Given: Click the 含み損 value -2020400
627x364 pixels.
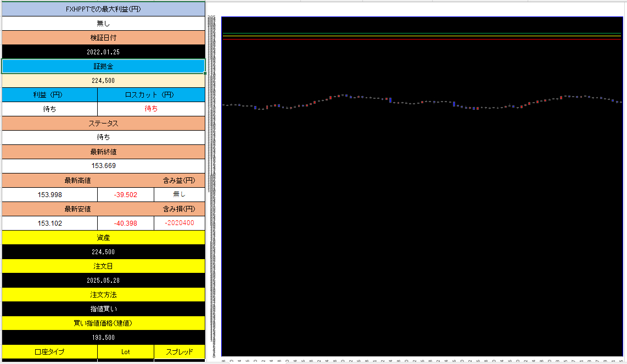Looking at the screenshot, I should click(x=180, y=223).
